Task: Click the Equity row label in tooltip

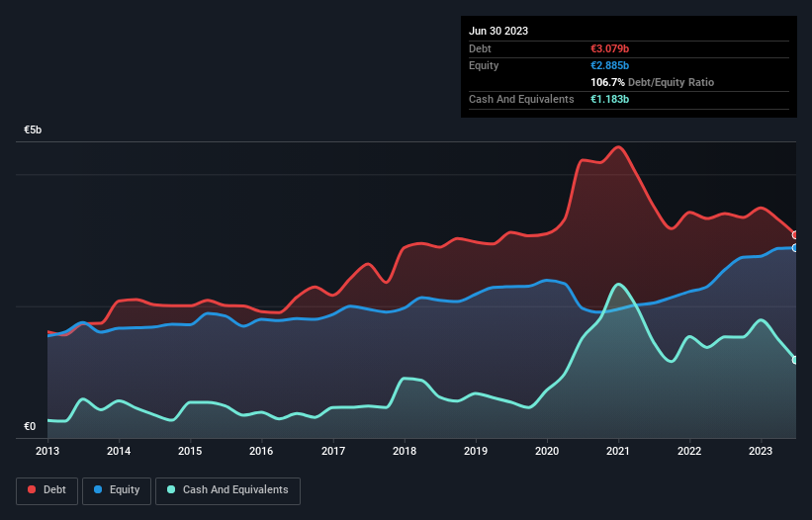Action: click(x=484, y=65)
